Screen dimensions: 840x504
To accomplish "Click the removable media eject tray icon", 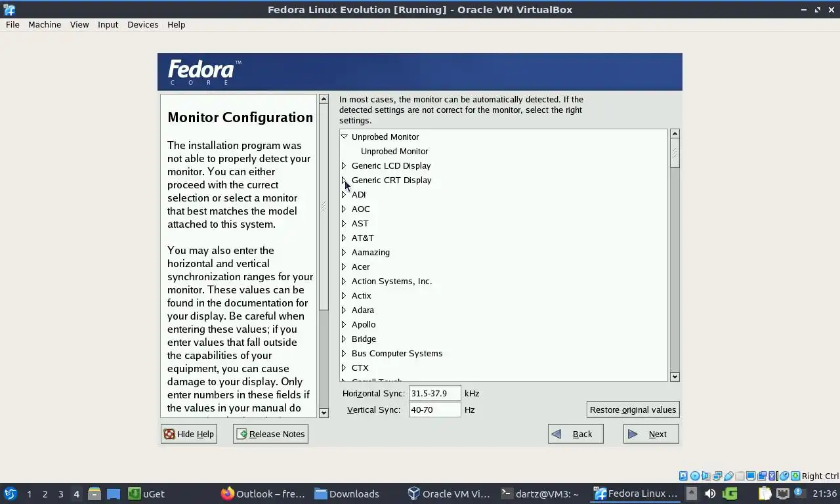I will pos(692,493).
